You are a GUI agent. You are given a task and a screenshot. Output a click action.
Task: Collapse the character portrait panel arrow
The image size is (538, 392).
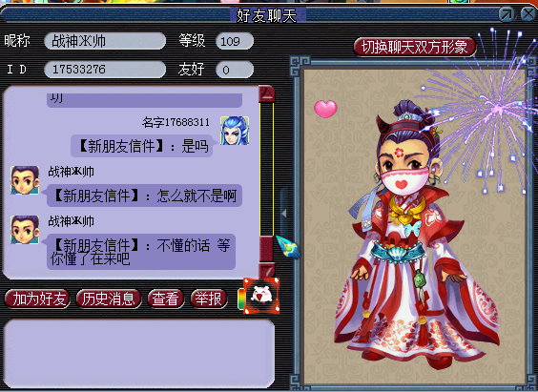(284, 214)
